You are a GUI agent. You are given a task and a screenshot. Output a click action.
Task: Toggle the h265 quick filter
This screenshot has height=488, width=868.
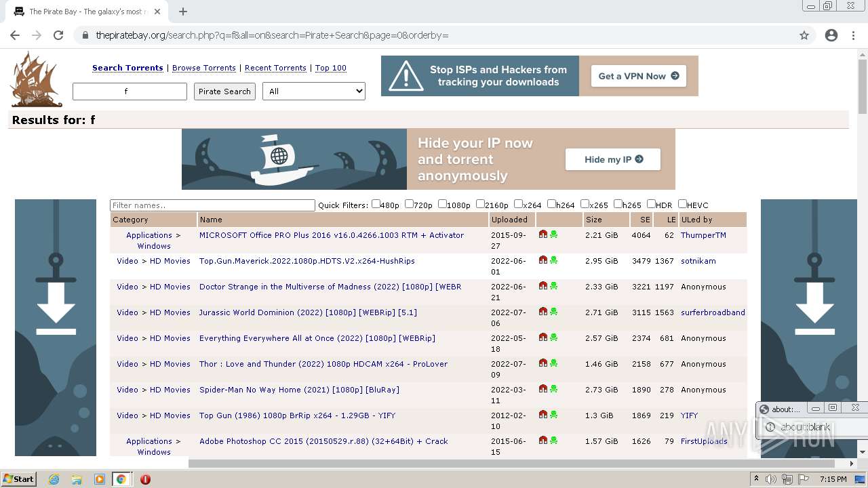(618, 204)
